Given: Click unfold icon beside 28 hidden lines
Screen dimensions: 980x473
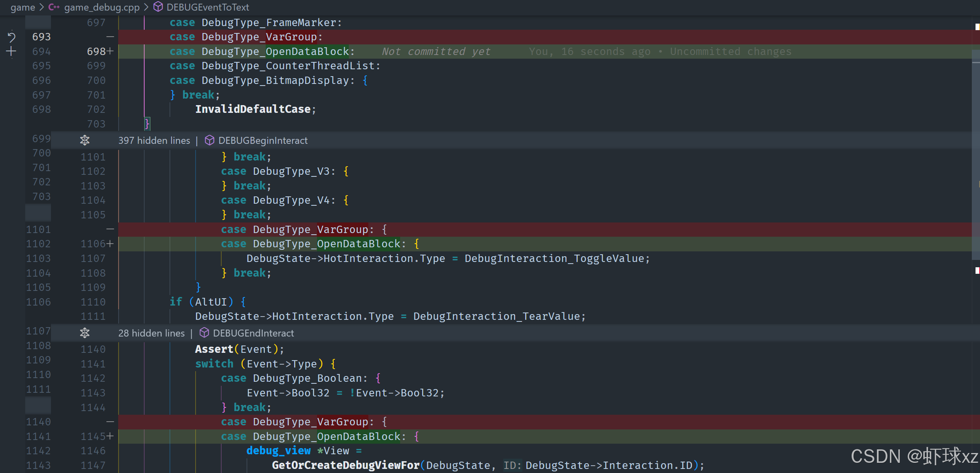Looking at the screenshot, I should point(84,333).
